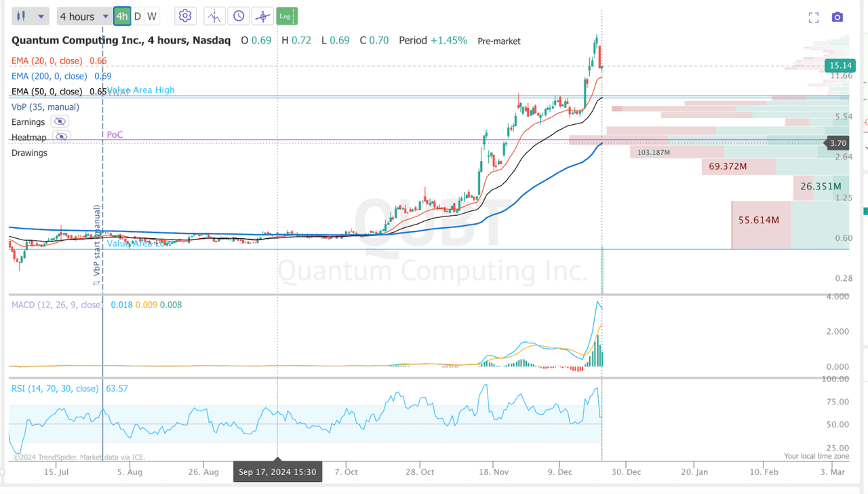Click the EMA (200, 0, close) indicator label
This screenshot has width=868, height=494.
click(49, 76)
